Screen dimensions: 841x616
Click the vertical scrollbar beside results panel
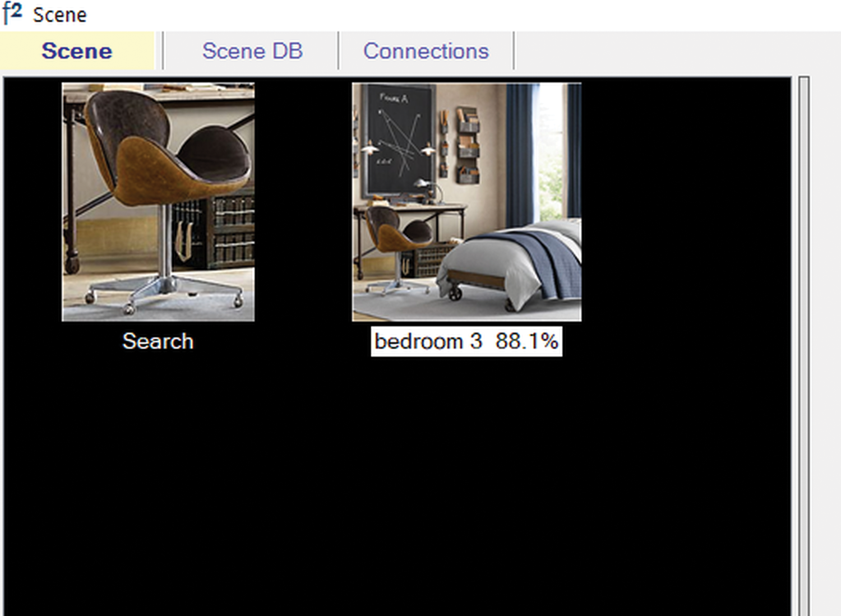804,346
